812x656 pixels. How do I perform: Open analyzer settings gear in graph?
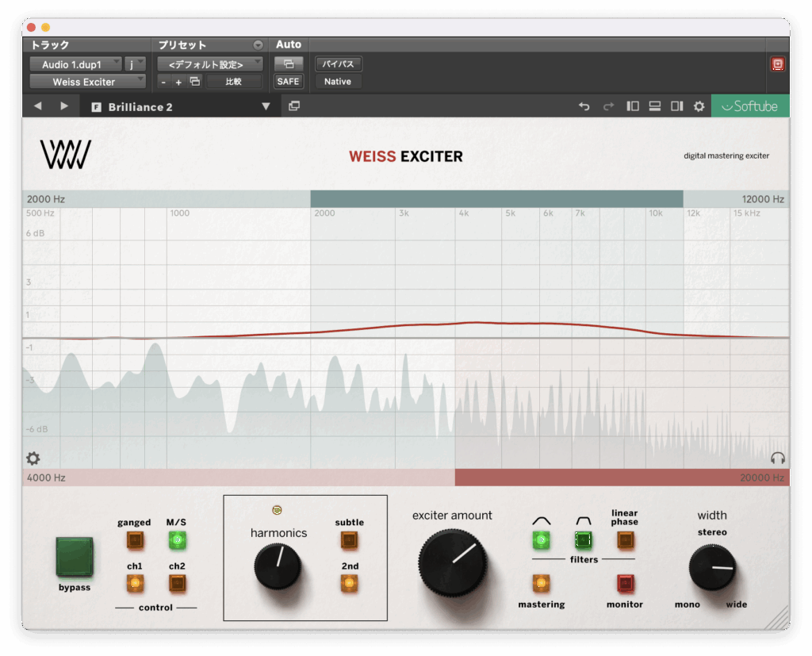[x=33, y=458]
